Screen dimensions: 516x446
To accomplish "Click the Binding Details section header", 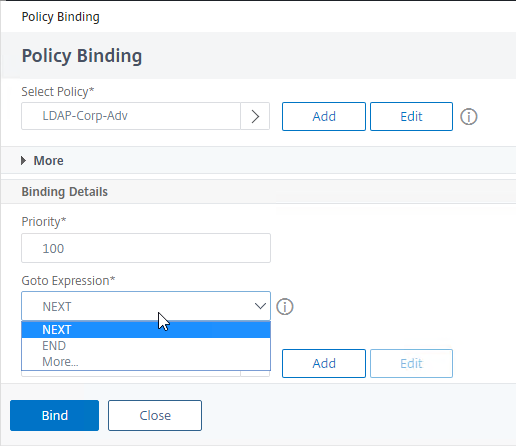I will [65, 192].
